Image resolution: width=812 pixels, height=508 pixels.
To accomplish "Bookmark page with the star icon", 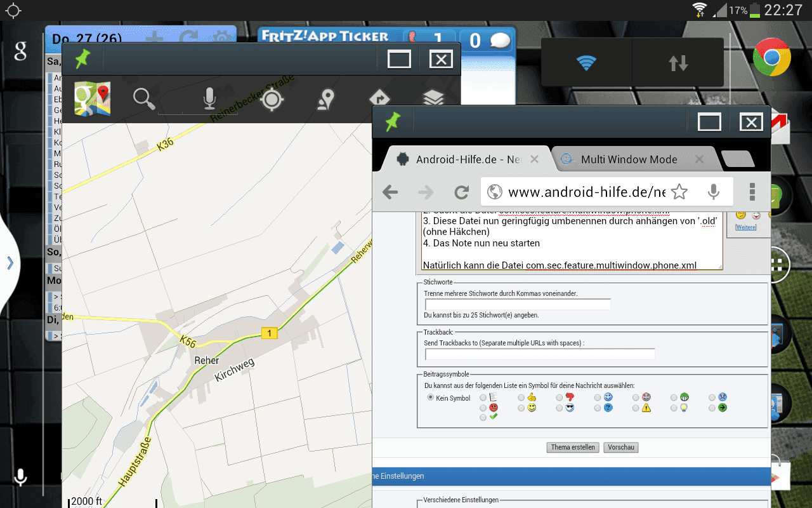I will click(679, 192).
